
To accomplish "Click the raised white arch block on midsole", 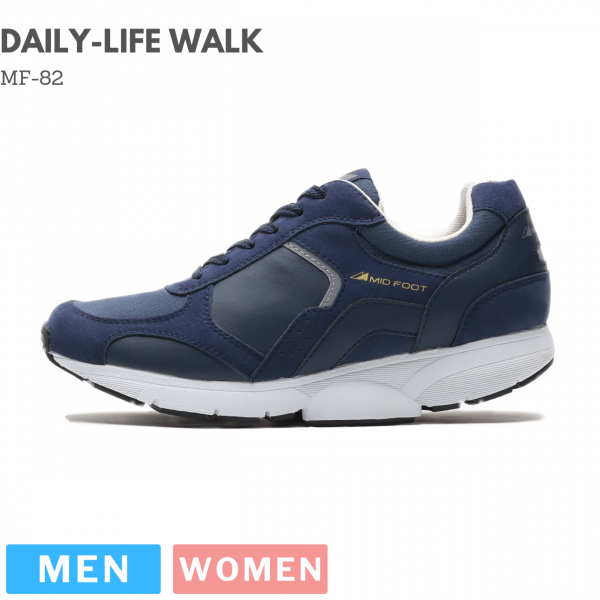I will click(x=360, y=402).
